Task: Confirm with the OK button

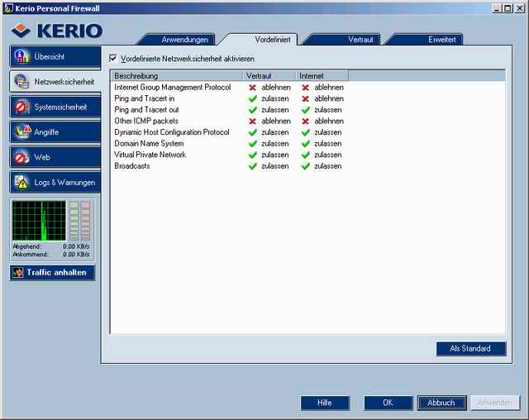Action: click(388, 403)
